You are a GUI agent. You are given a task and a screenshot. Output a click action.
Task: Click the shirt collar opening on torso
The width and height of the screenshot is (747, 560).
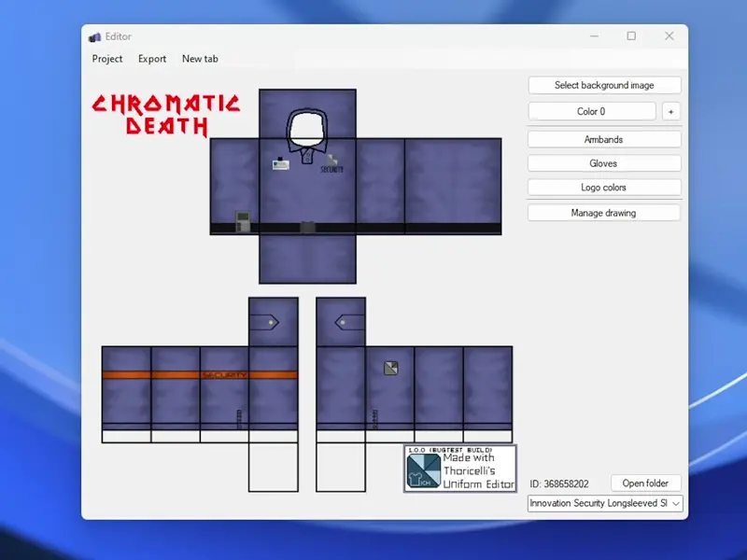306,129
